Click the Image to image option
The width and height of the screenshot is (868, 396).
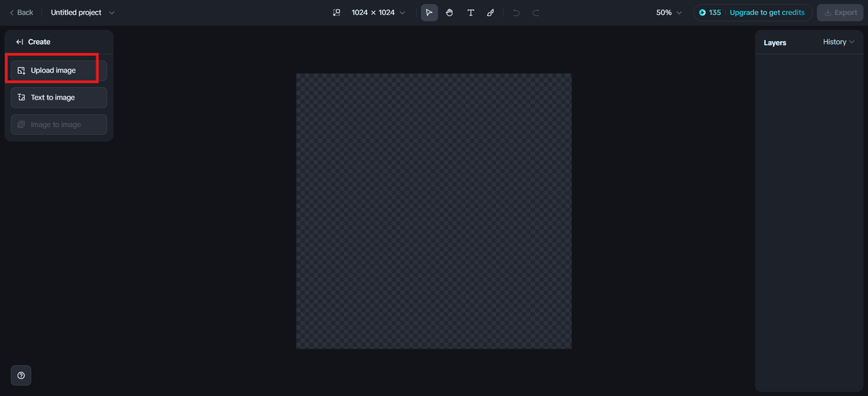pyautogui.click(x=59, y=125)
